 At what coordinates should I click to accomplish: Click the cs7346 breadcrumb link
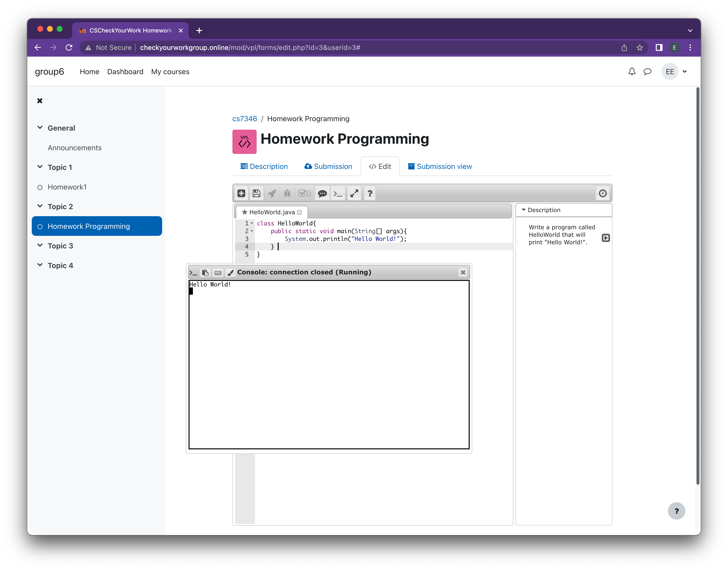244,119
